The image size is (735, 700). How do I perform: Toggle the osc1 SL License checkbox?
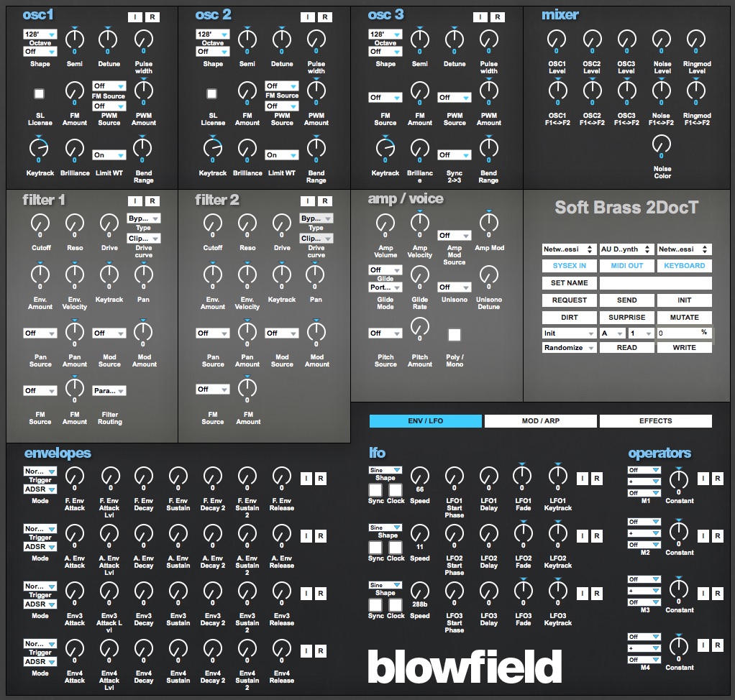tap(40, 93)
